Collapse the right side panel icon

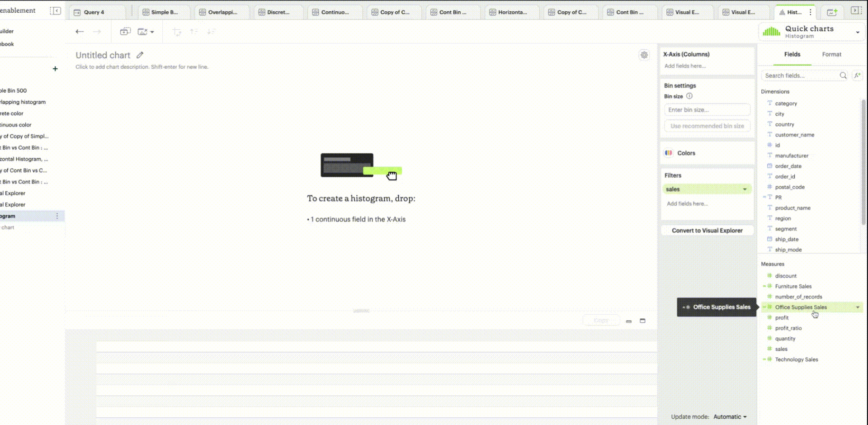856,10
